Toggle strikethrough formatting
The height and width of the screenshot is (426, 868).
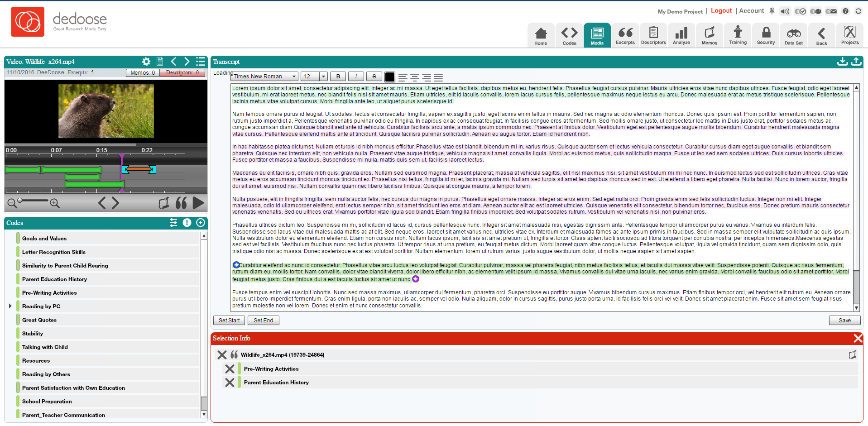(x=374, y=77)
